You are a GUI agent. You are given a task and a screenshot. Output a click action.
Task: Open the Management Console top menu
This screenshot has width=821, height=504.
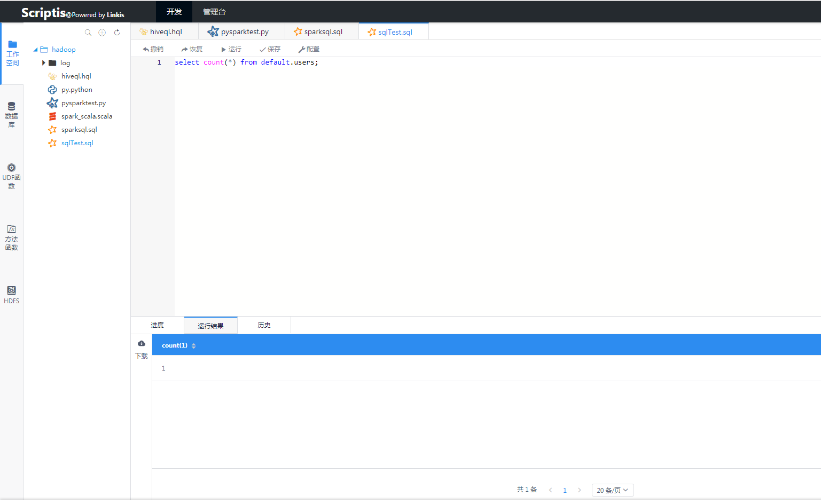click(x=214, y=12)
